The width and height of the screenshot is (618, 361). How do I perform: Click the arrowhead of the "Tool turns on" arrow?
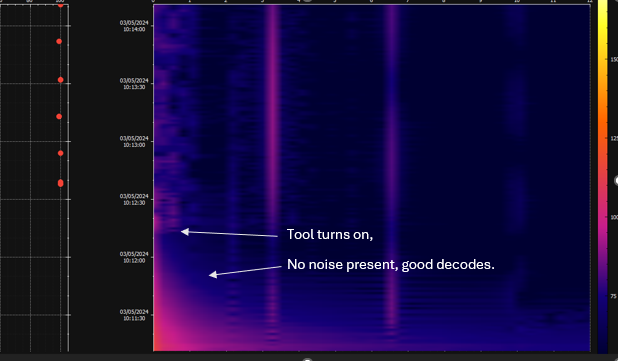pos(184,232)
